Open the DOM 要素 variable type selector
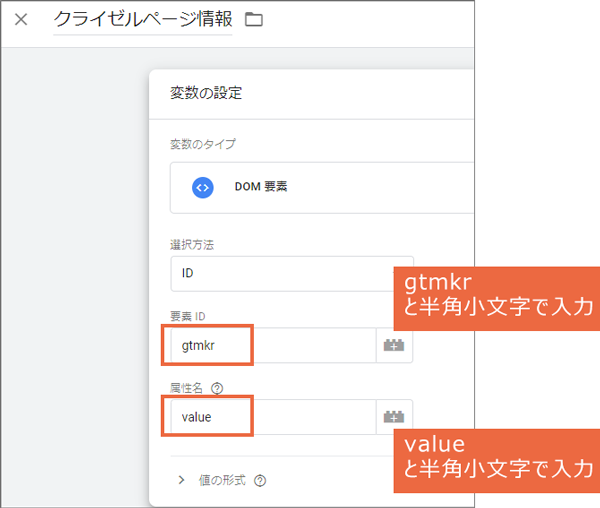Viewport: 600px width, 508px height. (x=322, y=187)
